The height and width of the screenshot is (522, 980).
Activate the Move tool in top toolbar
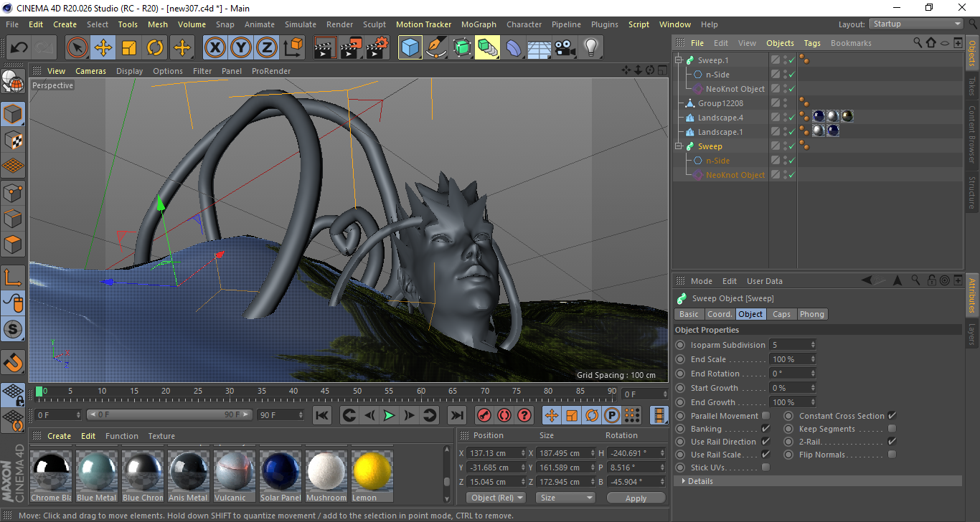coord(103,48)
